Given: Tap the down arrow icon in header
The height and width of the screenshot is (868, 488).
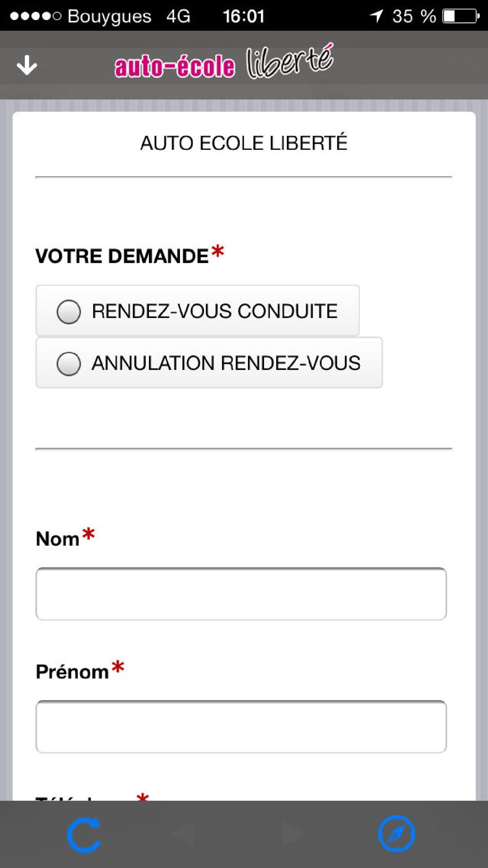Looking at the screenshot, I should tap(27, 65).
